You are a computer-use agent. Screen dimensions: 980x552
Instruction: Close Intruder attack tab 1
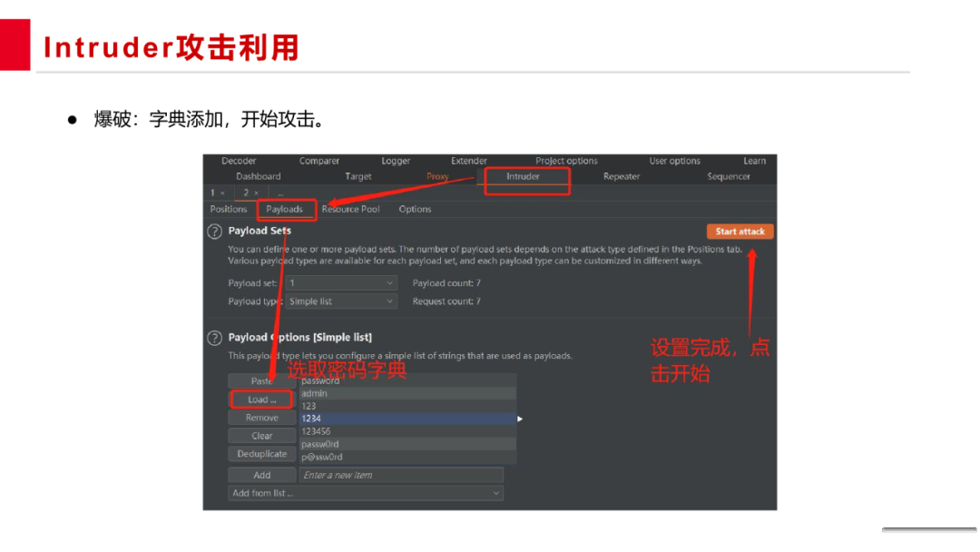coord(222,193)
